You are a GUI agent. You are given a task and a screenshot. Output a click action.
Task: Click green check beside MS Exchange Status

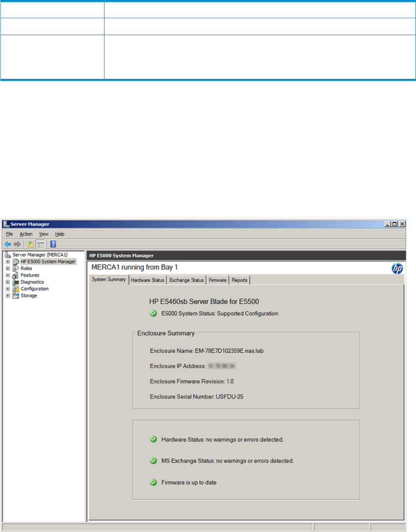(x=153, y=461)
